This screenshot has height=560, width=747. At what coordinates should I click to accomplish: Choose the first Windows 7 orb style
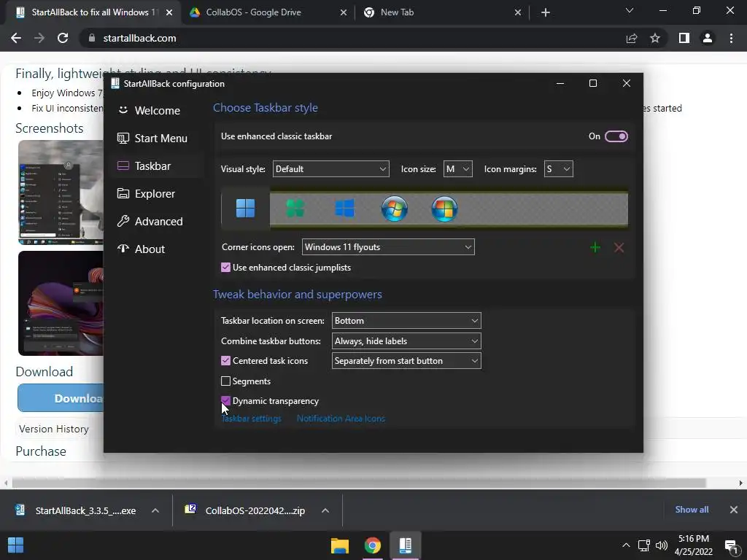pyautogui.click(x=395, y=209)
